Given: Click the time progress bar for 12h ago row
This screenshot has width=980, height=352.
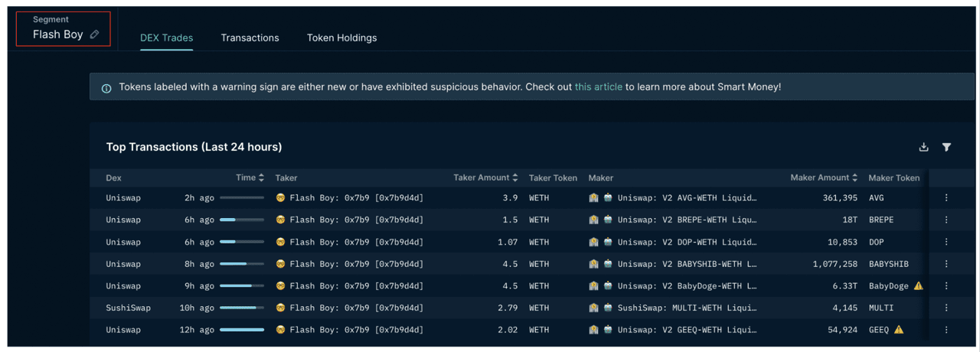Looking at the screenshot, I should 241,330.
